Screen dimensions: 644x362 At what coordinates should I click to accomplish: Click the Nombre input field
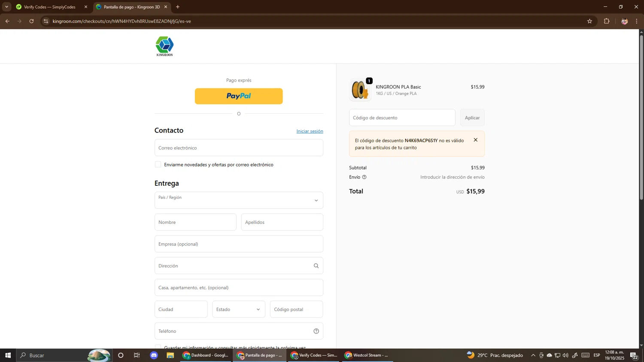coord(195,222)
